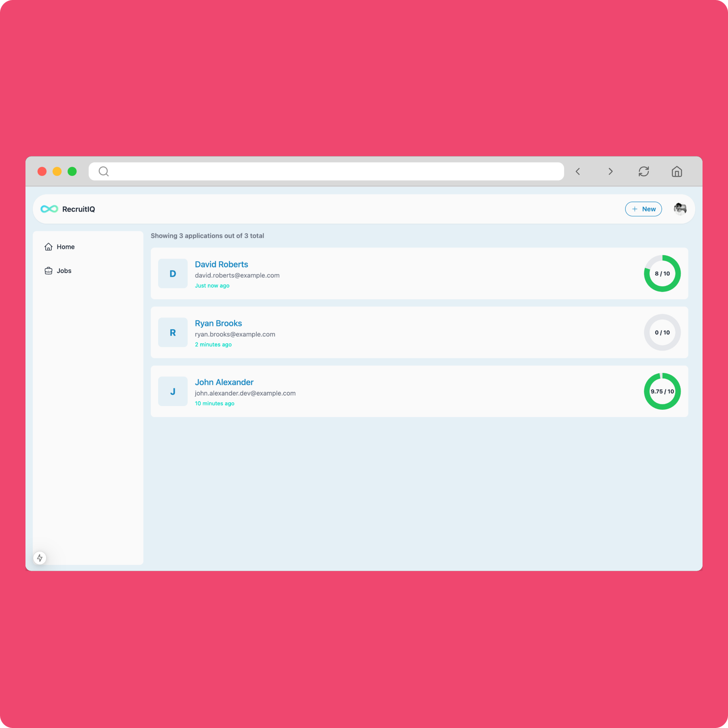The width and height of the screenshot is (728, 728).
Task: Click the briefcase icon next to Jobs
Action: 49,271
